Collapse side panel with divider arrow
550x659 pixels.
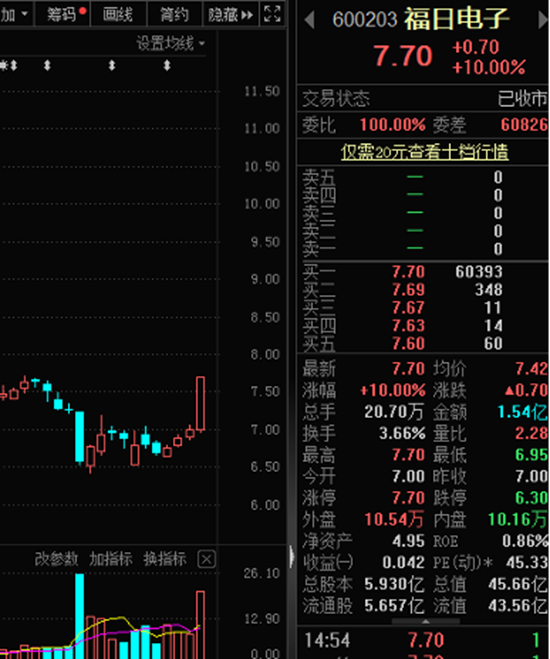tap(292, 557)
